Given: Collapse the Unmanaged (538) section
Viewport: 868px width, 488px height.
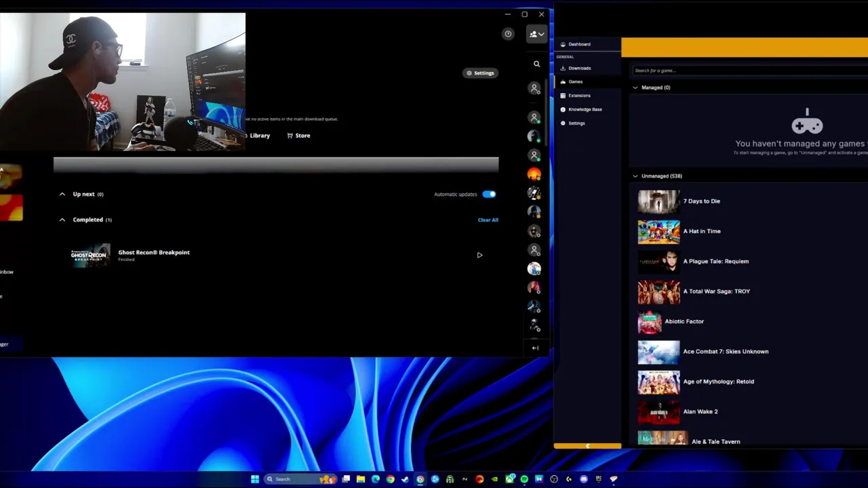Looking at the screenshot, I should [x=635, y=176].
